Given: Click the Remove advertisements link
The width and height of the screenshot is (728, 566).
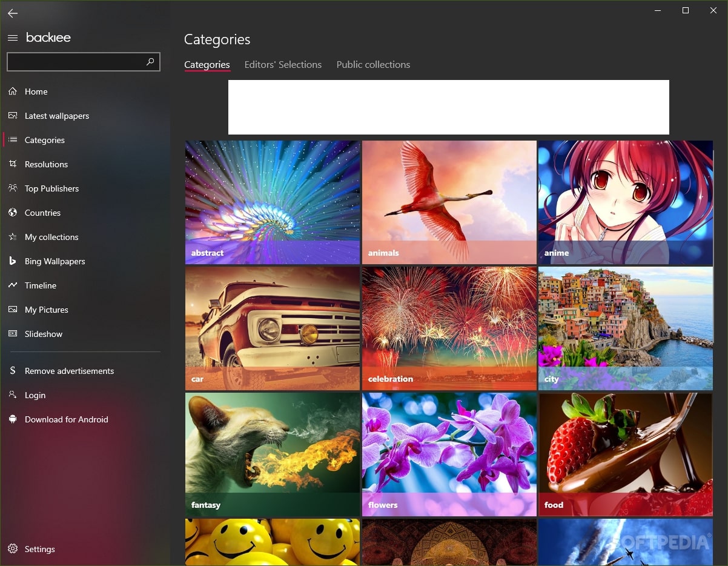Looking at the screenshot, I should (69, 371).
